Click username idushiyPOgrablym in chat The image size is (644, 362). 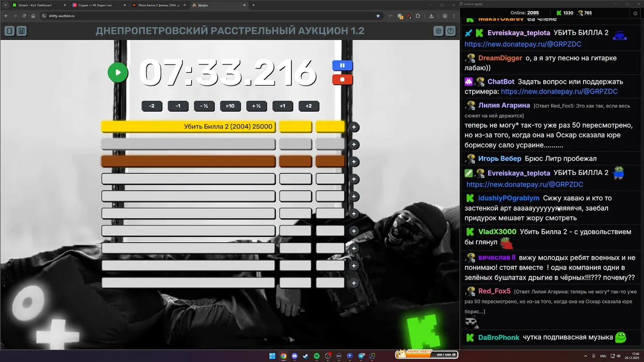(x=509, y=198)
